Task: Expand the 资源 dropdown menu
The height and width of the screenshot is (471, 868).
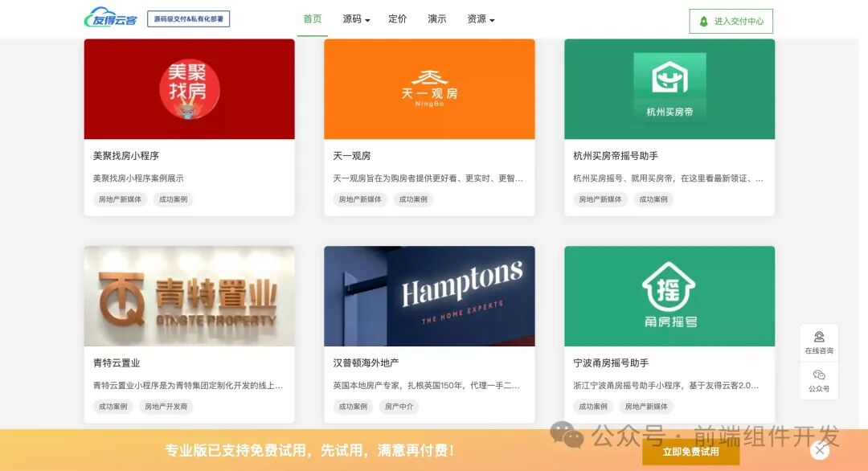Action: point(478,20)
